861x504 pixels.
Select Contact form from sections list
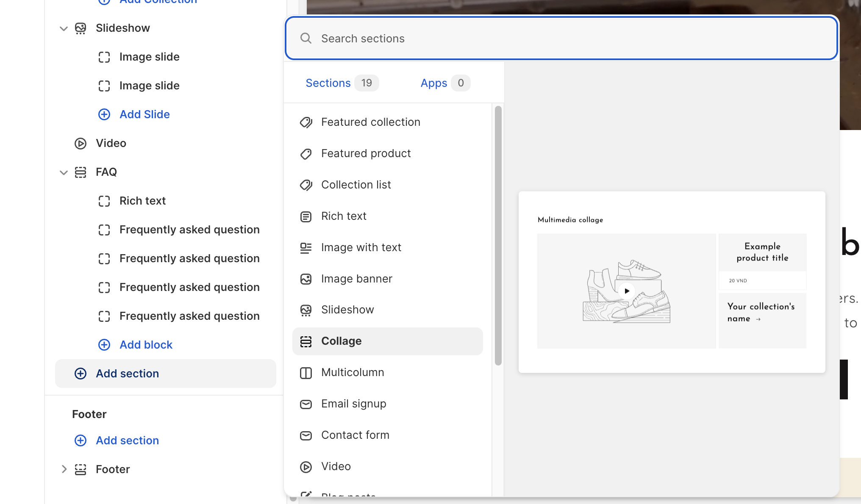point(355,435)
